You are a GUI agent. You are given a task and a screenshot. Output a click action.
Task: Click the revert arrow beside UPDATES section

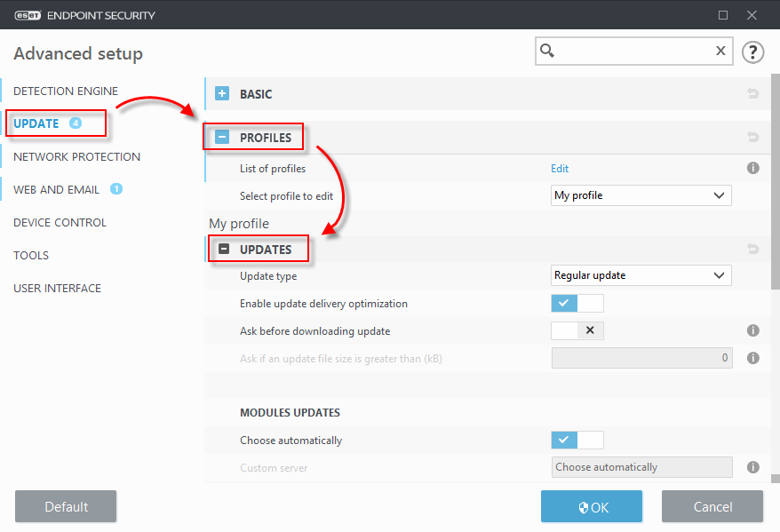(753, 250)
